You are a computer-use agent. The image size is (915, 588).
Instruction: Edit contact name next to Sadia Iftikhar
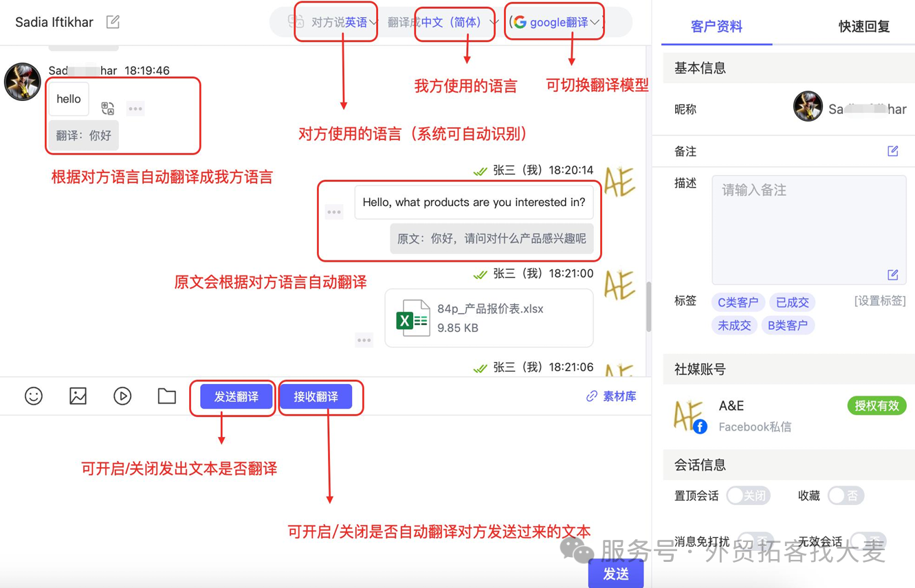pos(113,22)
